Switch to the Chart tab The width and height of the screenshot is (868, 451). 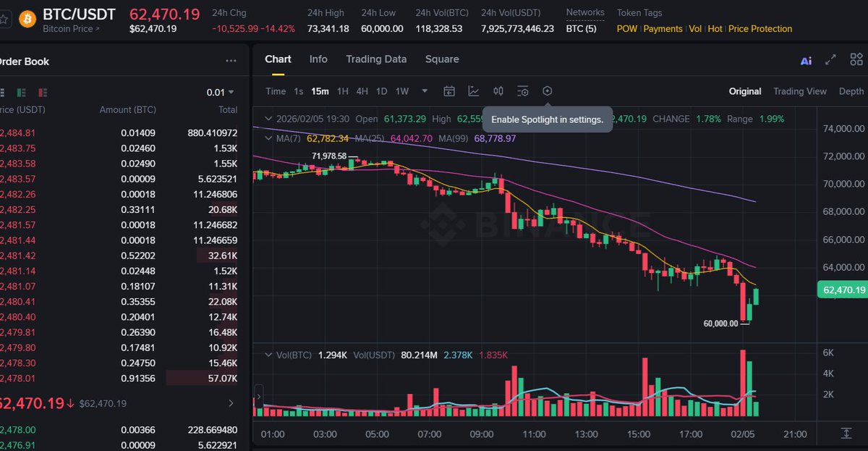278,59
